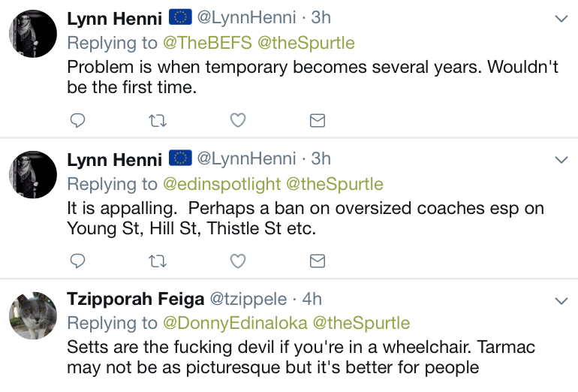Open the @edinspotlight mention link
578x392 pixels.
(221, 184)
